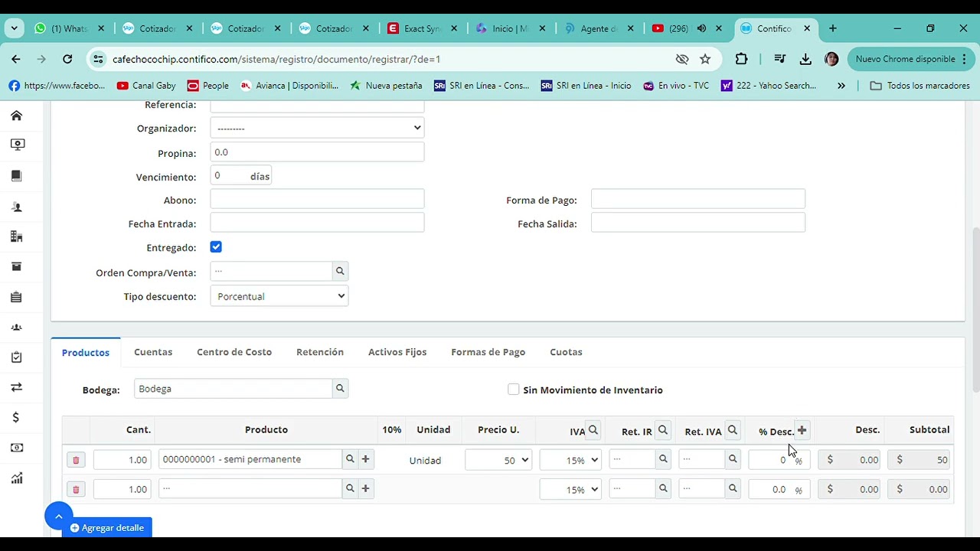
Task: Open IVA 15% dropdown in first row
Action: 570,460
